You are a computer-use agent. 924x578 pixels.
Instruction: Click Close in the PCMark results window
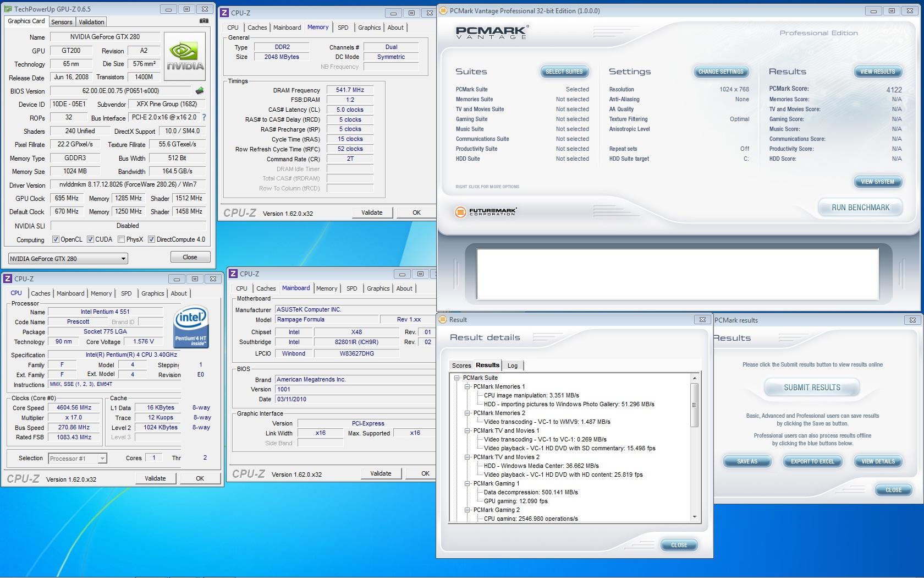(893, 490)
